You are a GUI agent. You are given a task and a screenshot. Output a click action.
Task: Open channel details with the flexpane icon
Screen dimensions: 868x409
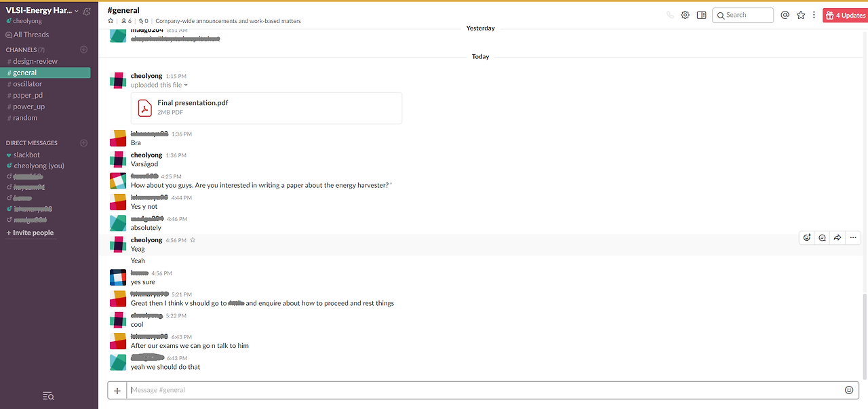click(x=701, y=14)
